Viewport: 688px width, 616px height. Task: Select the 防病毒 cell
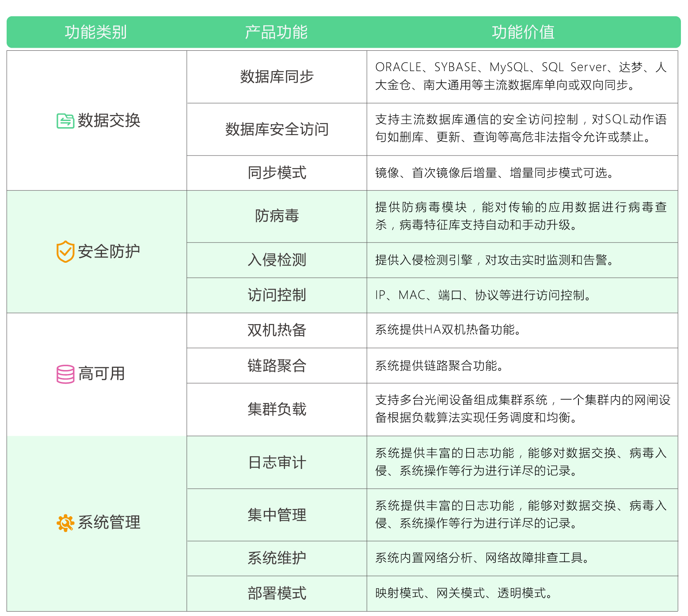tap(277, 216)
